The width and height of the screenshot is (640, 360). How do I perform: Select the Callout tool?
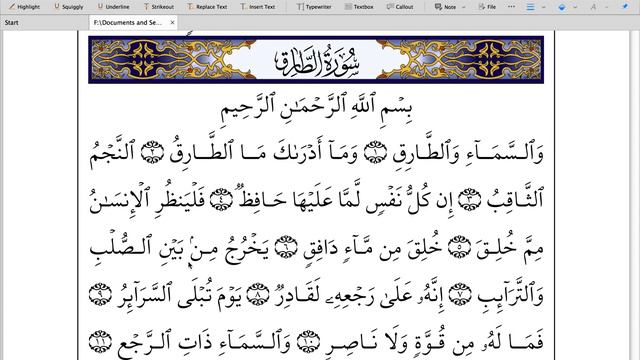400,7
